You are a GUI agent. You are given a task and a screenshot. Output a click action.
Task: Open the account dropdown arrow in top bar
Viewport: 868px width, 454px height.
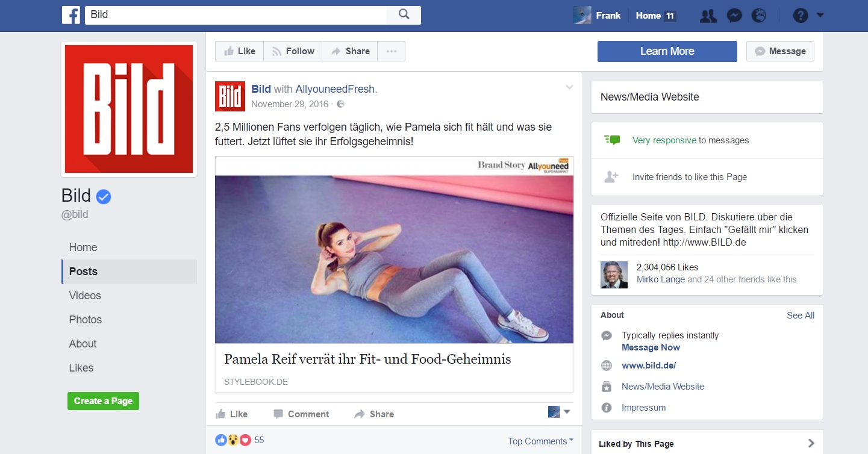tap(820, 16)
